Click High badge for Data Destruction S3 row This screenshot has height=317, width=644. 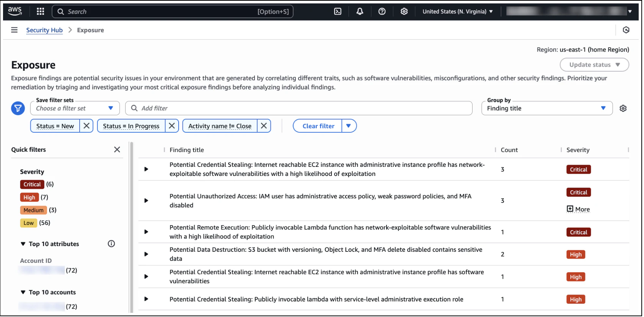(x=576, y=255)
